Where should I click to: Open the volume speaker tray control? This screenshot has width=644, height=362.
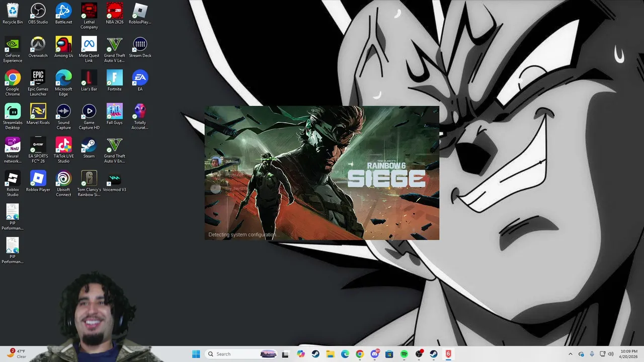pyautogui.click(x=611, y=354)
